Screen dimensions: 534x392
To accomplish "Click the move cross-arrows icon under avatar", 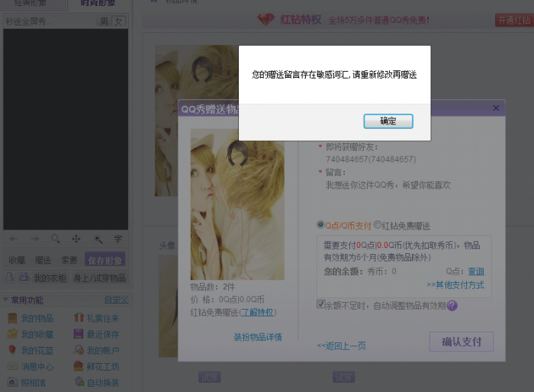I will [x=76, y=239].
